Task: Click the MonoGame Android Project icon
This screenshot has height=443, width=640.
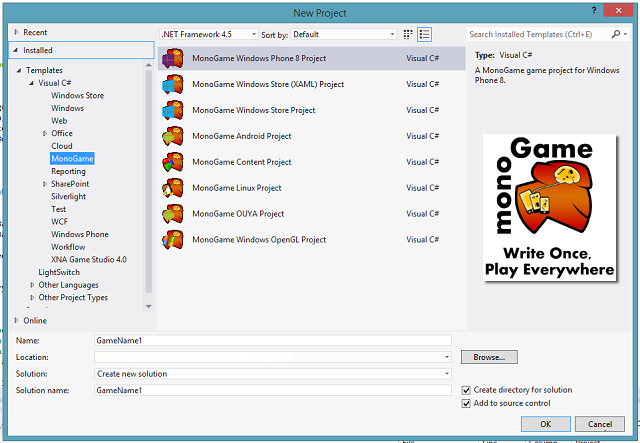Action: pos(173,136)
